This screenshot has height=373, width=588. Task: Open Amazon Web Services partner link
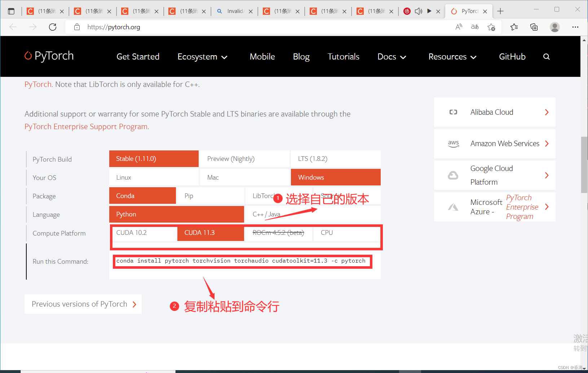pyautogui.click(x=495, y=144)
